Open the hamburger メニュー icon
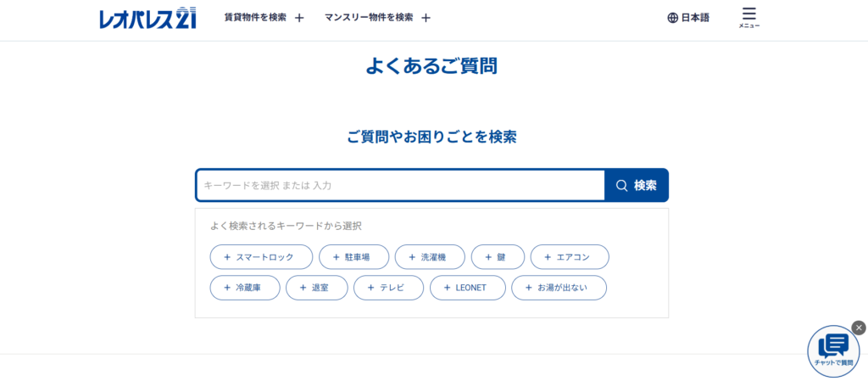Screen dimensions: 868x387 click(748, 16)
